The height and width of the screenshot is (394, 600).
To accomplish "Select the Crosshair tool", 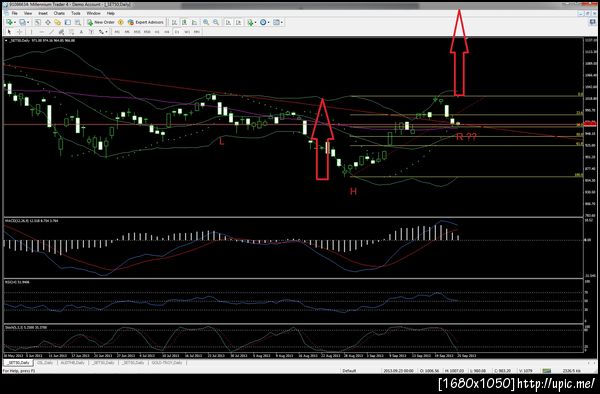I will [x=20, y=32].
